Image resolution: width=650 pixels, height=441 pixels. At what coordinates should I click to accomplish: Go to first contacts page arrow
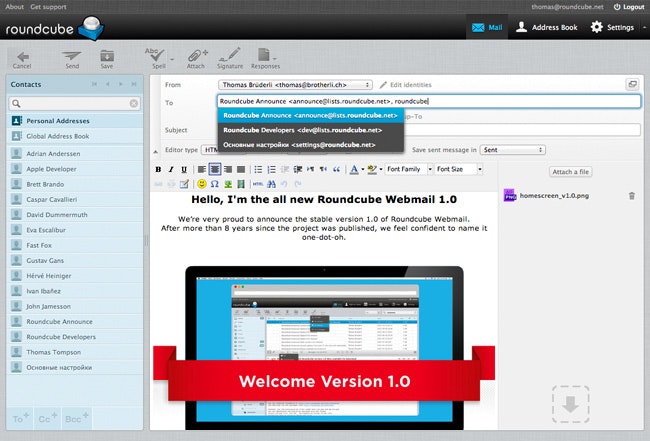tap(95, 84)
